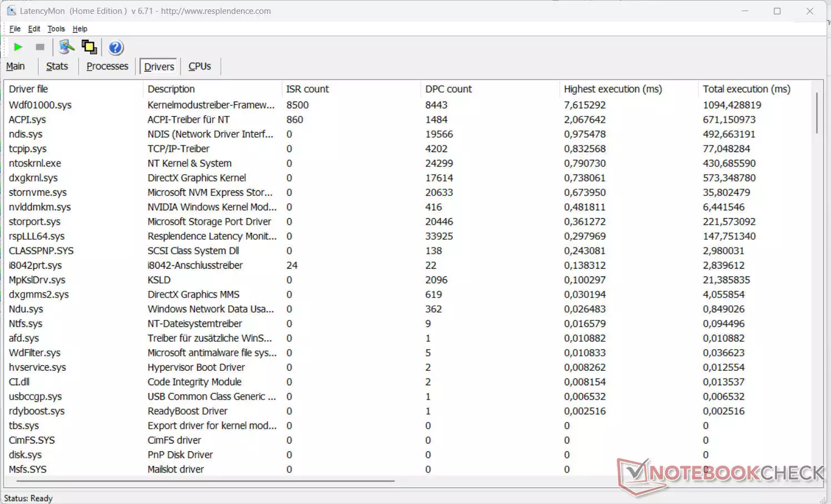Start monitoring with green play icon
This screenshot has height=504, width=831.
[18, 47]
